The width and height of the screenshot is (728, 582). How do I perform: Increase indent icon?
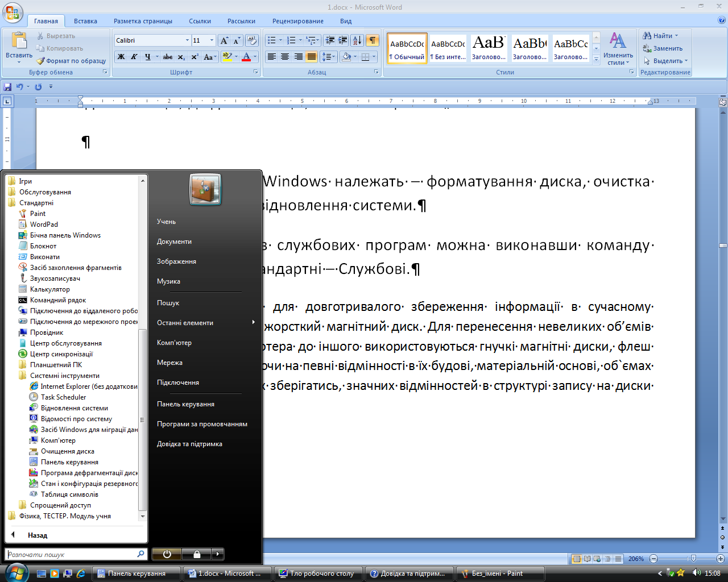pos(342,40)
